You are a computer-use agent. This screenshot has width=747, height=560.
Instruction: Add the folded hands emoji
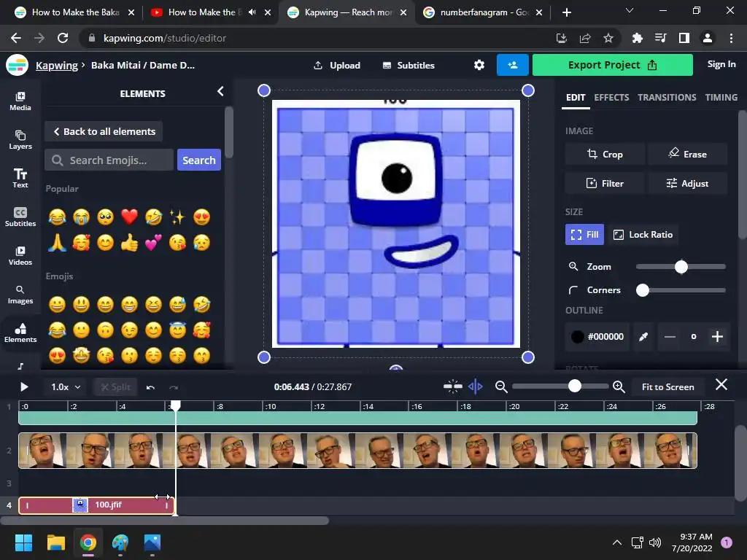[x=57, y=243]
